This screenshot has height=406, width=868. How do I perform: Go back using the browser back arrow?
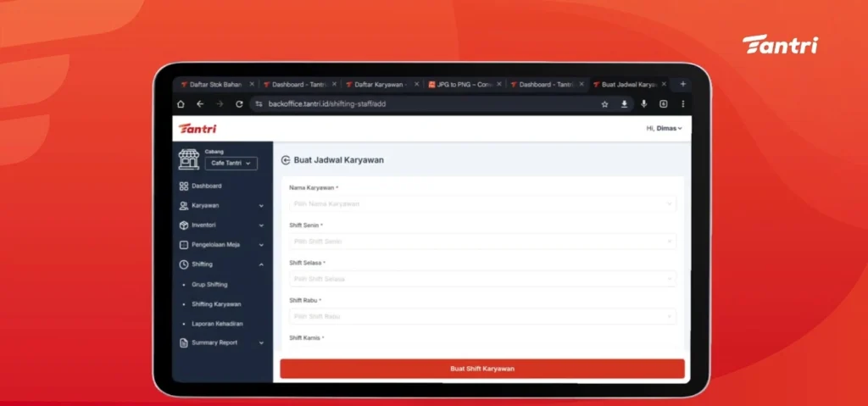point(200,104)
